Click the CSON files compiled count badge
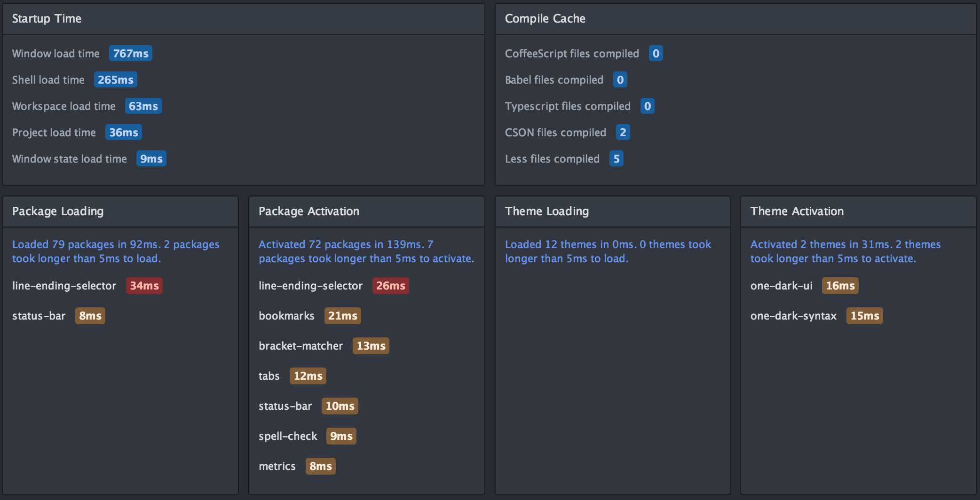 (x=623, y=133)
